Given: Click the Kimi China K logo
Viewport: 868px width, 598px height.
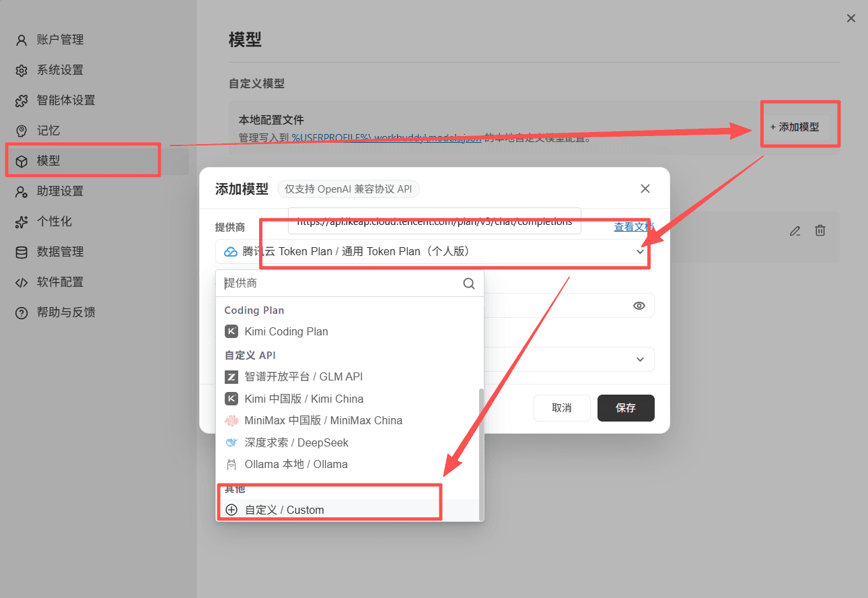Looking at the screenshot, I should pyautogui.click(x=231, y=399).
